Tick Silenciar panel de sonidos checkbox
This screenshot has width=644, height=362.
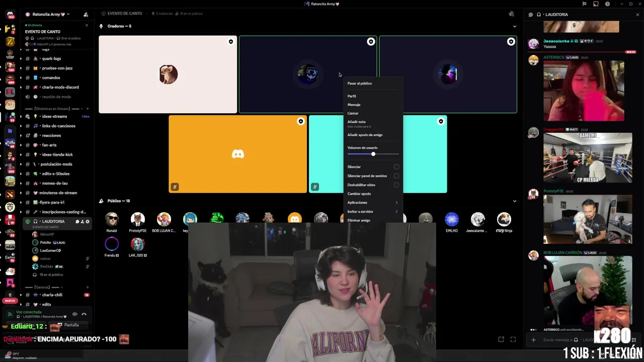pos(396,176)
